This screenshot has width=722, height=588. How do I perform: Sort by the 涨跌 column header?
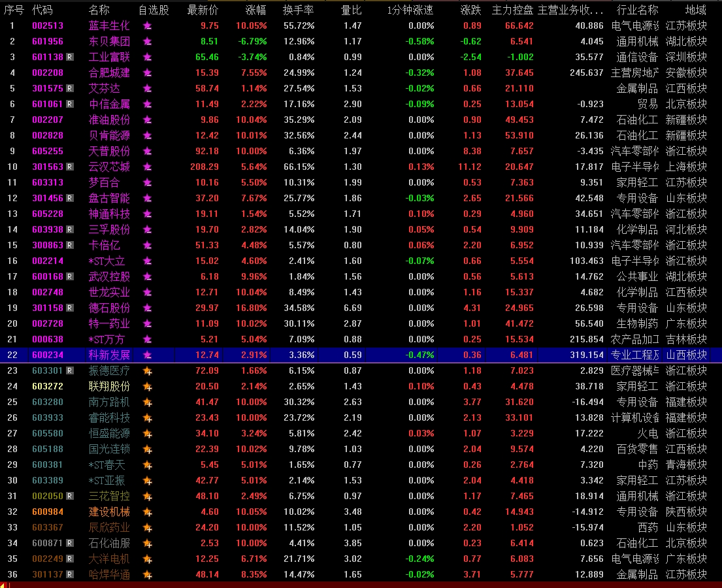coord(470,10)
